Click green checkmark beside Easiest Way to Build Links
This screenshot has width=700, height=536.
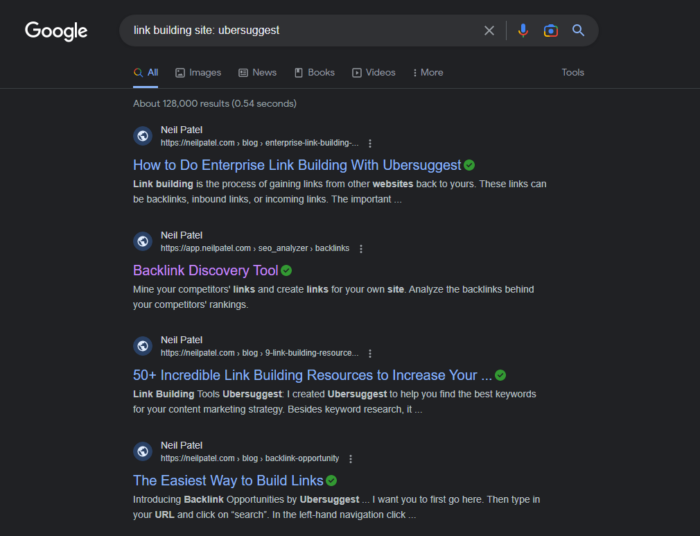tap(331, 481)
